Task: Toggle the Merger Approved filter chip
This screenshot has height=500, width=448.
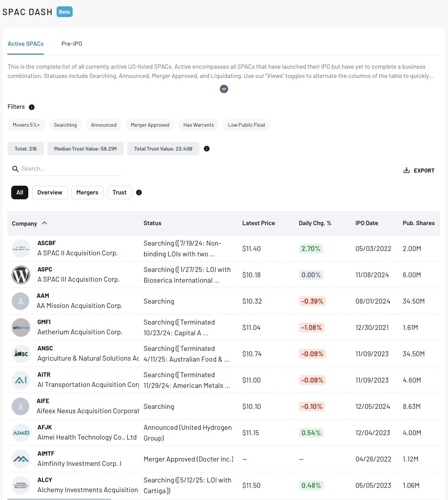Action: pos(150,125)
